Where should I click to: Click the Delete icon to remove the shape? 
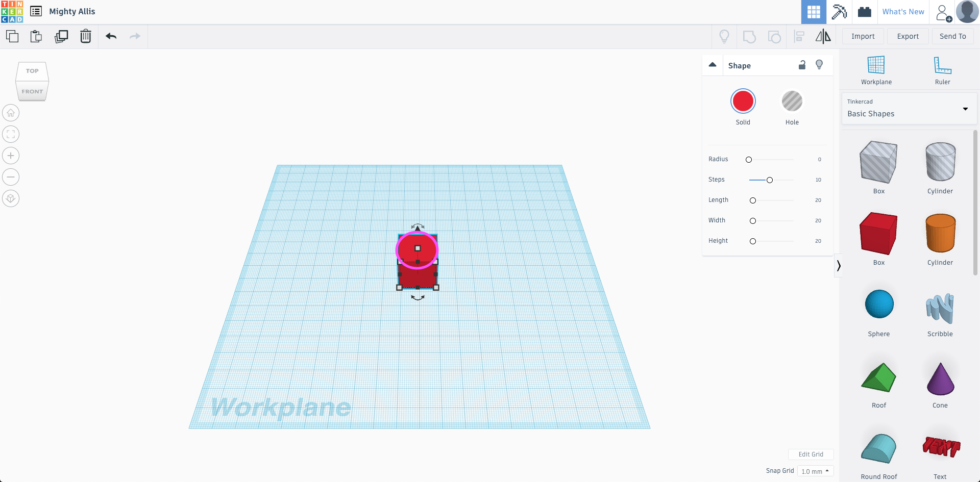pos(85,36)
